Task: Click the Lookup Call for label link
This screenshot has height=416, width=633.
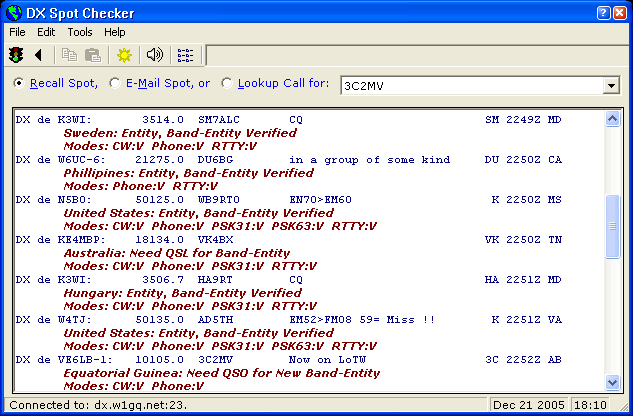Action: point(283,83)
